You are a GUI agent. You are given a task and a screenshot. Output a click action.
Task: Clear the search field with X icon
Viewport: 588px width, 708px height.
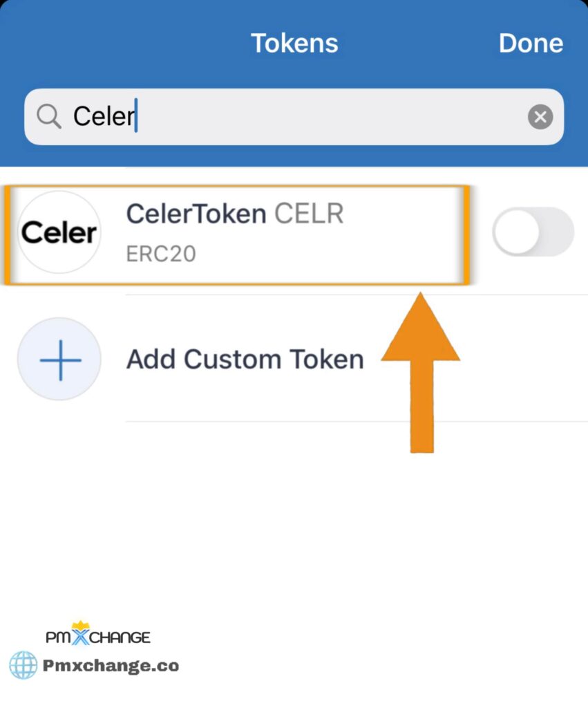[540, 117]
